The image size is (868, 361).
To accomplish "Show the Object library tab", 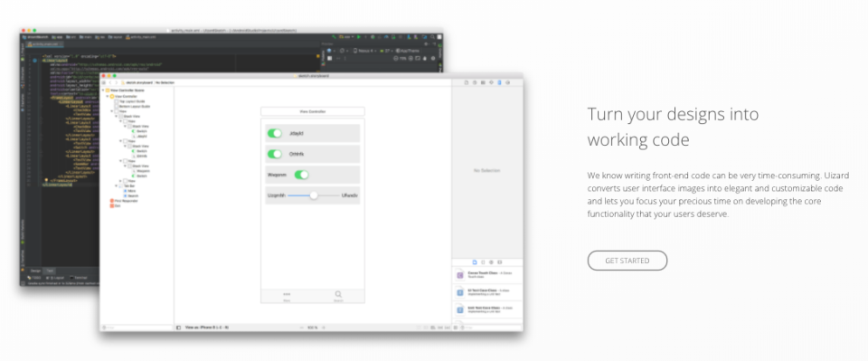I will 491,261.
